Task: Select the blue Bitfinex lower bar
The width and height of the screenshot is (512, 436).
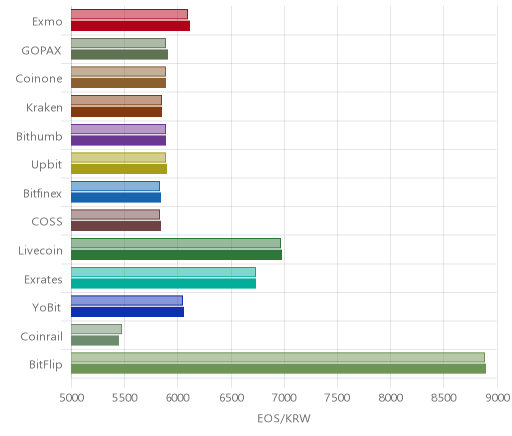Action: (116, 197)
